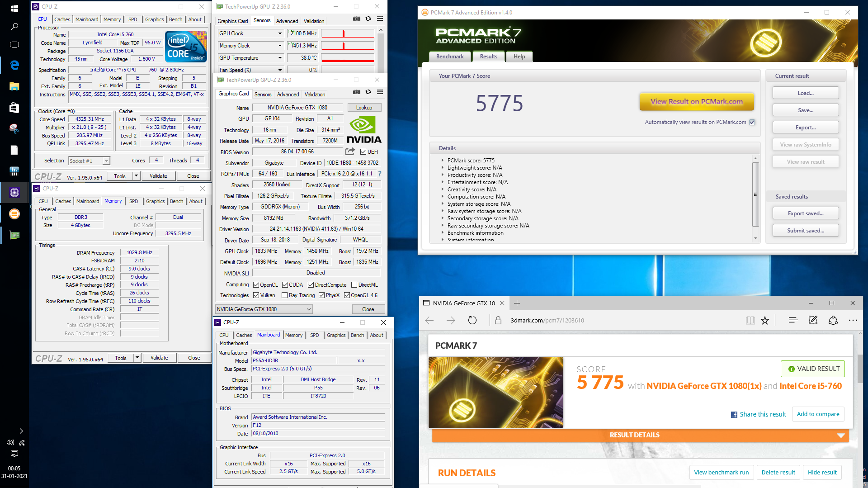
Task: Open Edge web notes pen icon
Action: click(813, 320)
